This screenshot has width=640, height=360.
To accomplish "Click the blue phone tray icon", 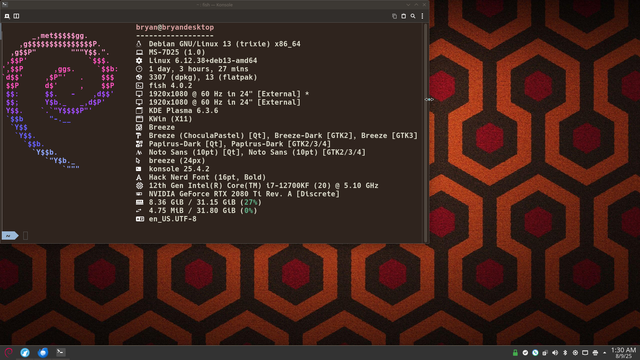I will [x=535, y=353].
